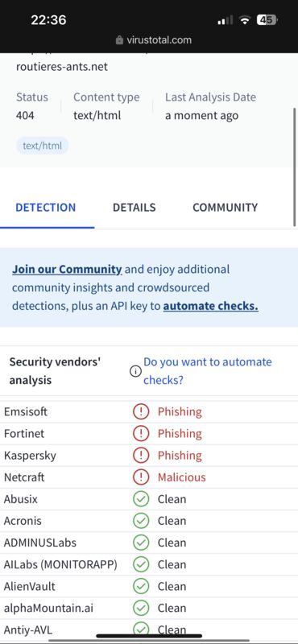This screenshot has width=298, height=644.
Task: Select the DETECTION tab
Action: click(x=46, y=208)
